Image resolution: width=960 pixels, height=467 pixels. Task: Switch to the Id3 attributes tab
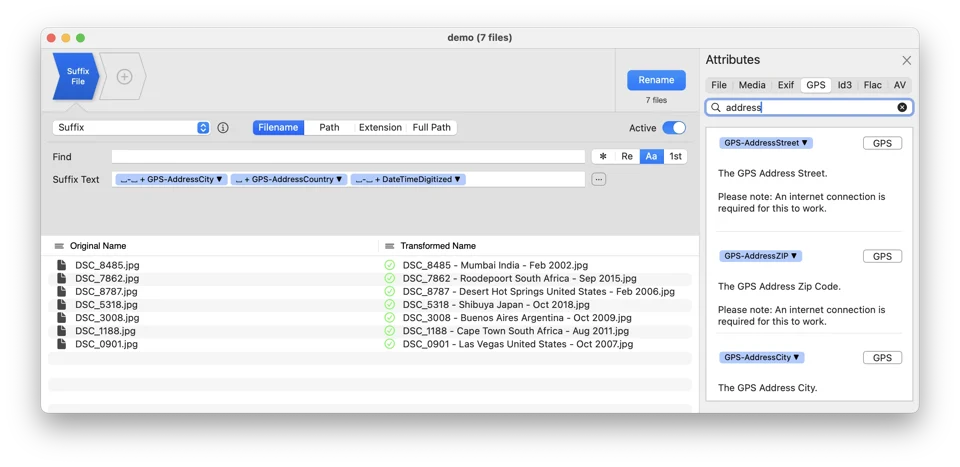[844, 85]
